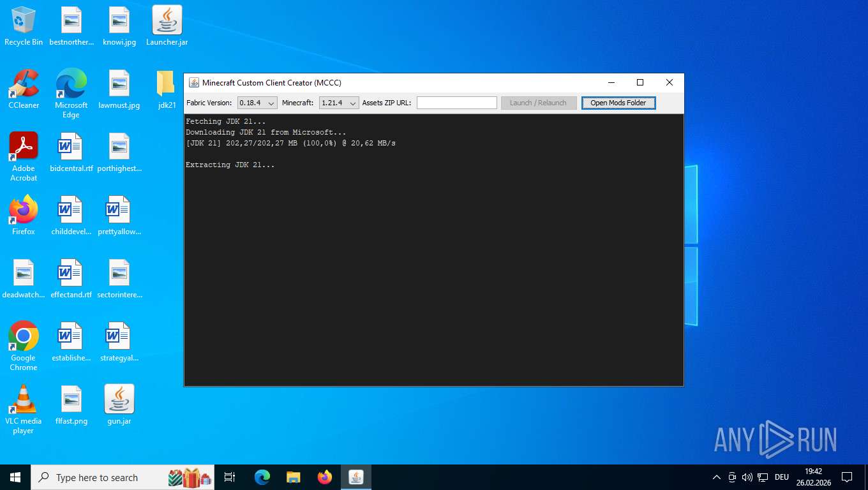Select the Google Chrome desktop shortcut
The width and height of the screenshot is (868, 490).
pyautogui.click(x=24, y=346)
